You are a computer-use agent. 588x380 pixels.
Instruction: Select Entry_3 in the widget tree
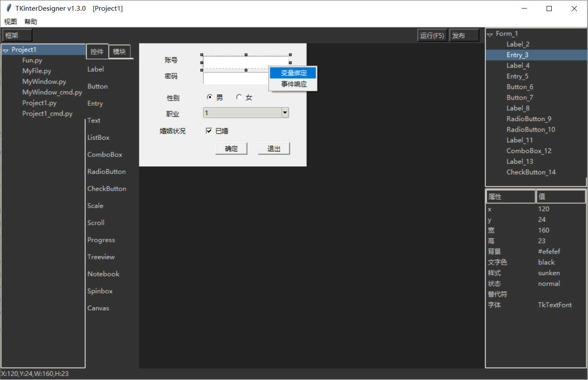[x=517, y=55]
